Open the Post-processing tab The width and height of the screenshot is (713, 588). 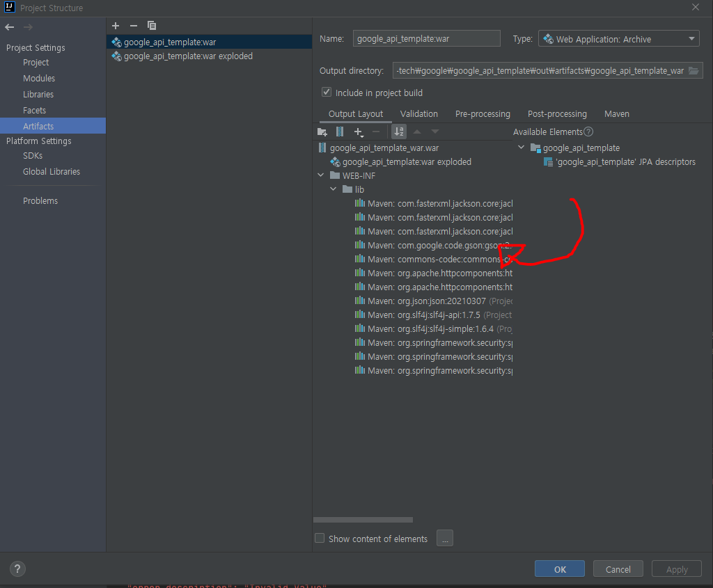(557, 114)
